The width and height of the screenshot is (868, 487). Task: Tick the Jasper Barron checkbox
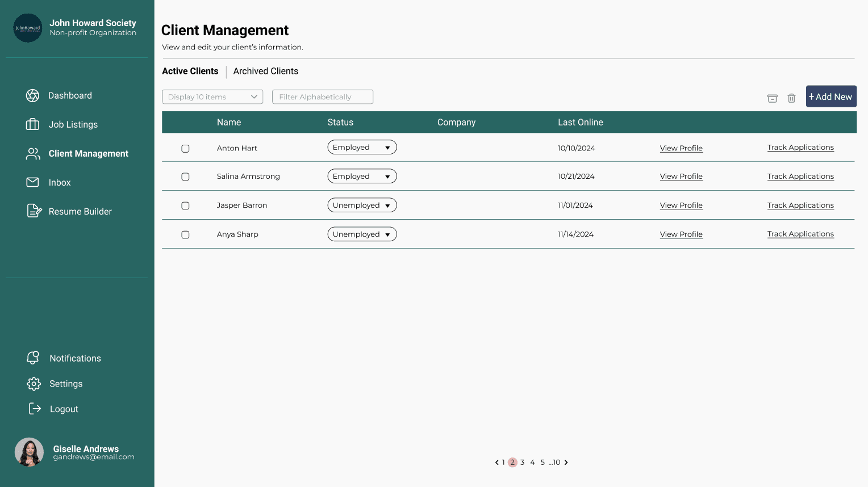pyautogui.click(x=185, y=205)
